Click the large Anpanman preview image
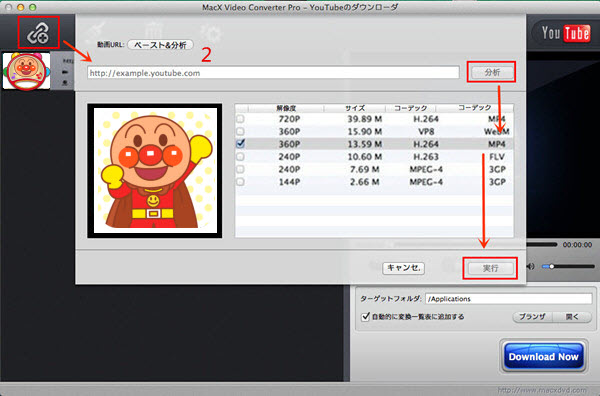Screen dimensions: 600x396 tap(155, 171)
